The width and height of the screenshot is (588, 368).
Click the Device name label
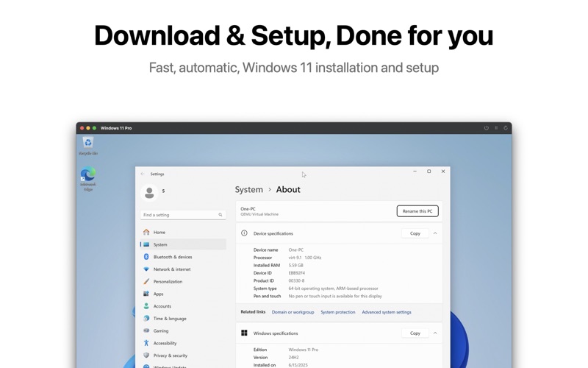(x=266, y=250)
